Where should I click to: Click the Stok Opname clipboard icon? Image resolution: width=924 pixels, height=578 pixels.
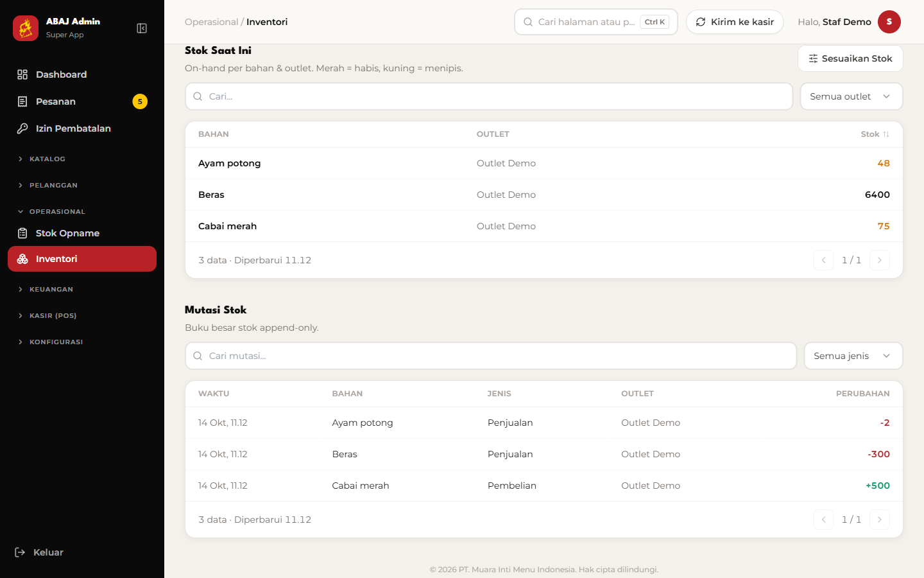[x=22, y=233]
